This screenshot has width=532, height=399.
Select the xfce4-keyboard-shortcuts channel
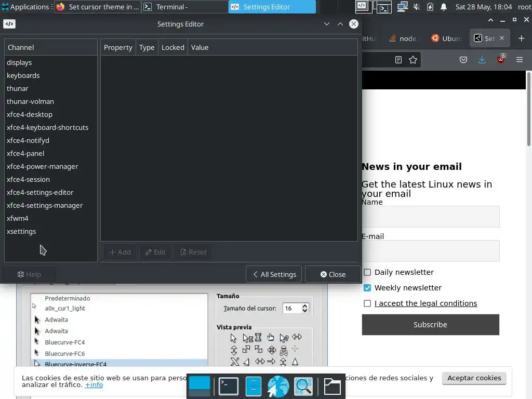[x=51, y=127]
